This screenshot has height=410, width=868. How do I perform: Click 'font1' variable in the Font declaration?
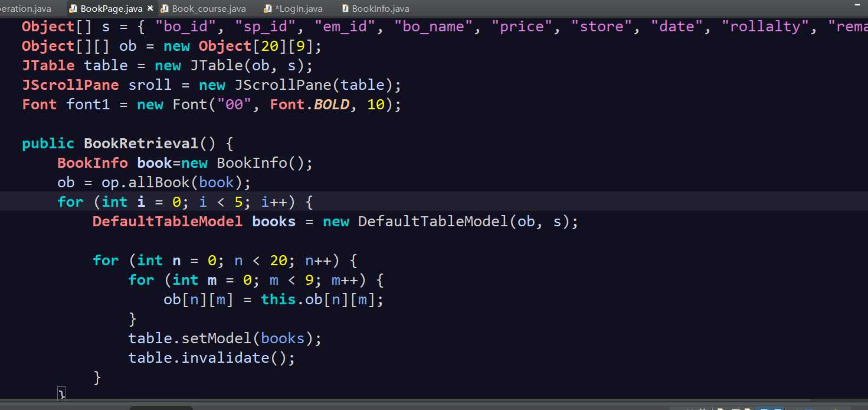[88, 105]
